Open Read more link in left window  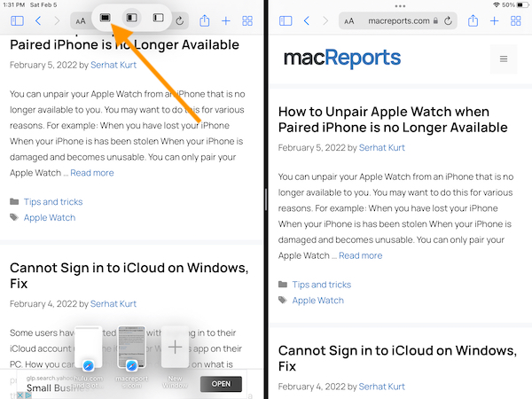click(92, 173)
